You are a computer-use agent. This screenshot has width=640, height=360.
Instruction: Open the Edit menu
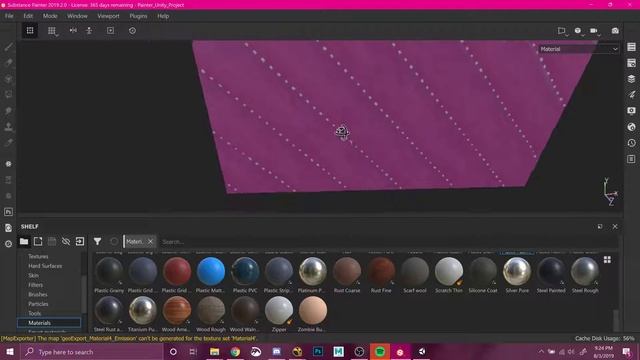[28, 16]
